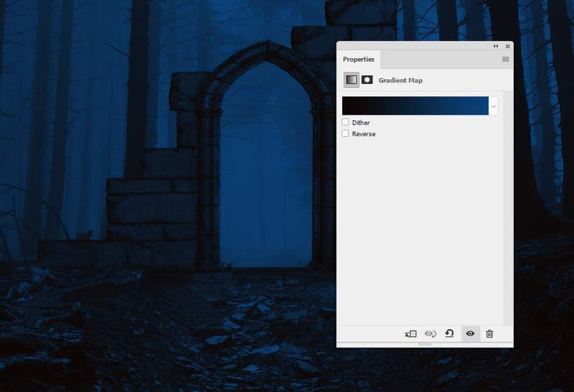Select the Properties tab
Image resolution: width=574 pixels, height=392 pixels.
point(358,59)
